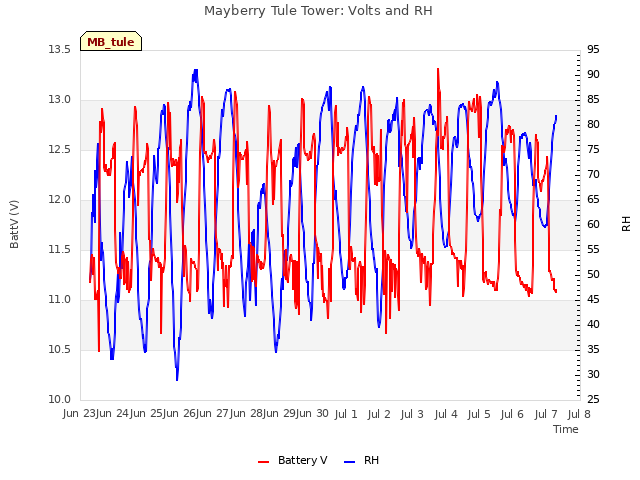Click the Jul 7 date tick label
The width and height of the screenshot is (640, 480).
coord(546,414)
